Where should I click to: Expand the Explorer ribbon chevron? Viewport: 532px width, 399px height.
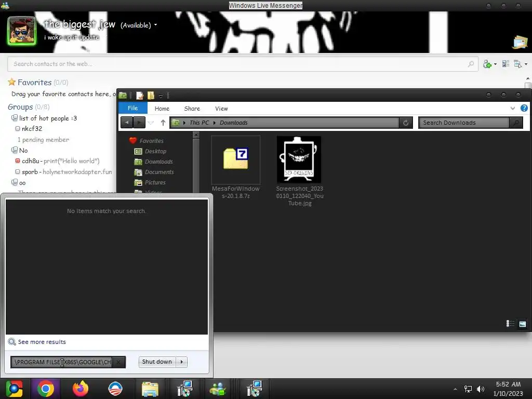point(513,108)
